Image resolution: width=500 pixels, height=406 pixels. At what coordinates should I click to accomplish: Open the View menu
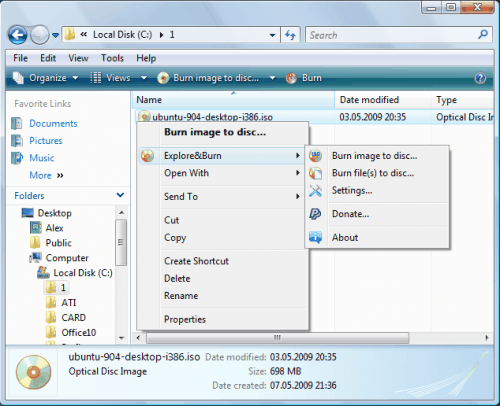(78, 58)
